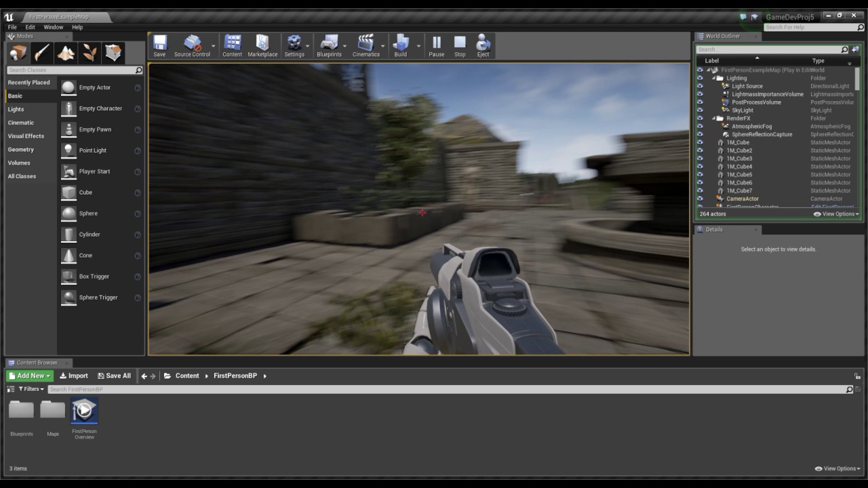Click Save All in Content Browser
868x488 pixels.
tap(114, 375)
